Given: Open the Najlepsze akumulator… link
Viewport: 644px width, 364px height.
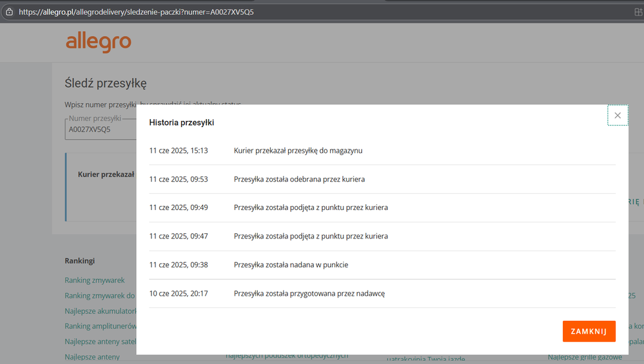Looking at the screenshot, I should [100, 311].
